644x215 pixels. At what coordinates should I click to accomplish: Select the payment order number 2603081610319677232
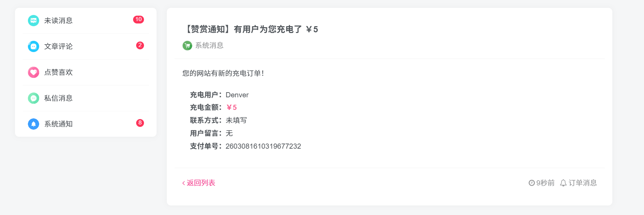click(x=263, y=146)
